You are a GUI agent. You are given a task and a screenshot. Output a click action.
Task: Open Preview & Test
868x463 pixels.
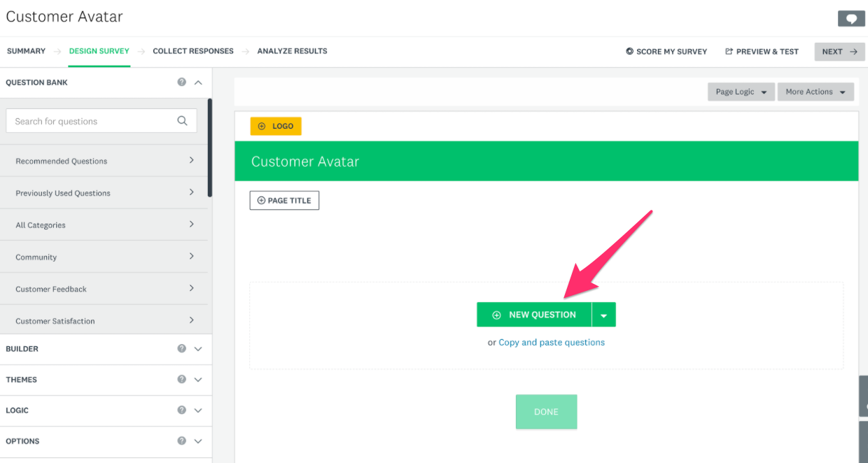pos(762,52)
